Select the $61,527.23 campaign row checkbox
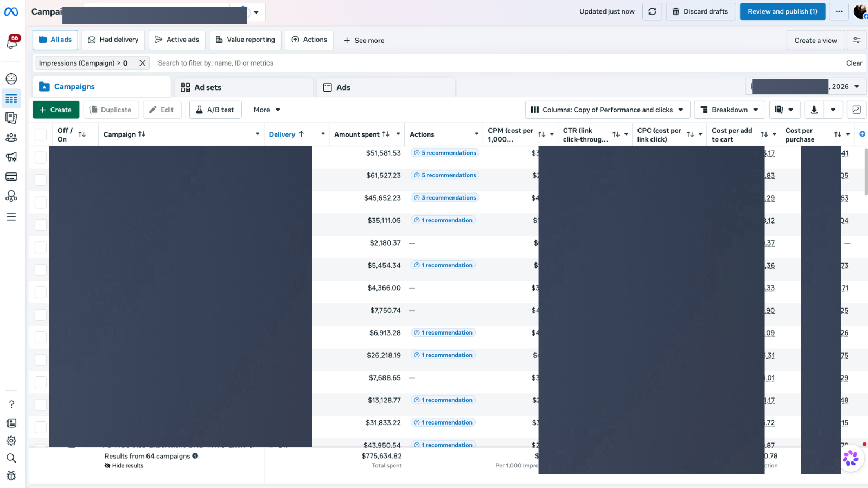This screenshot has width=868, height=488. coord(41,179)
